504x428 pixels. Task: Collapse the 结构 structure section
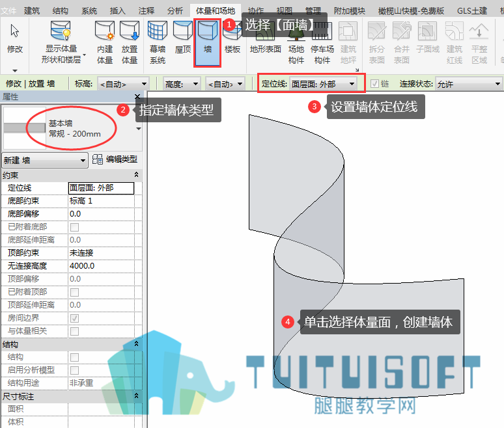coord(136,343)
